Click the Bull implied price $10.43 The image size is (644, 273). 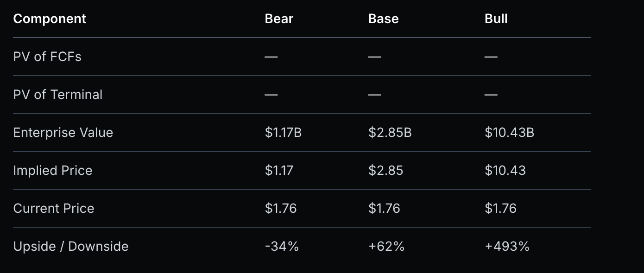click(505, 171)
